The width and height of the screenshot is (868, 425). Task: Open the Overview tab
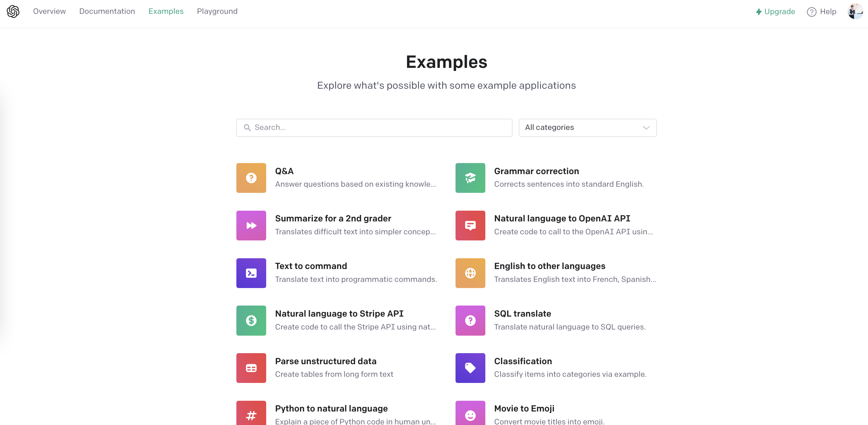tap(49, 11)
